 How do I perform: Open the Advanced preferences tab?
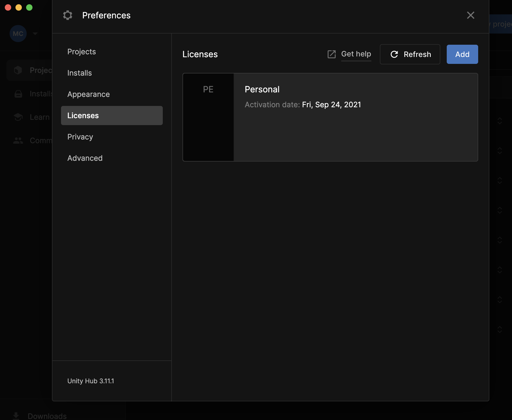85,158
